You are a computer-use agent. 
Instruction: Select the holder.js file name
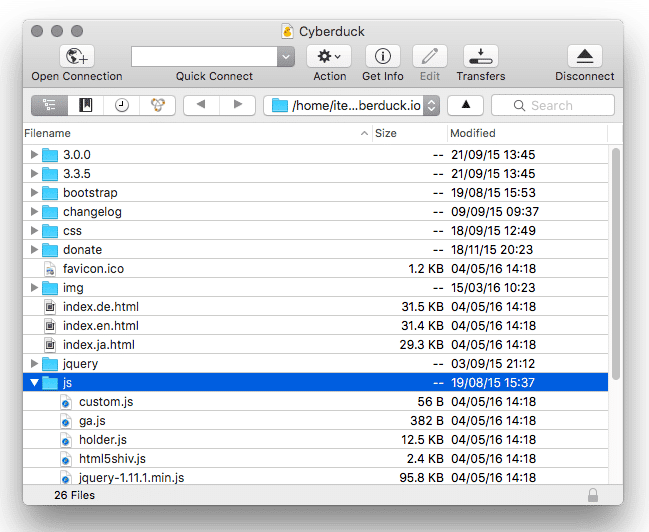pos(103,440)
